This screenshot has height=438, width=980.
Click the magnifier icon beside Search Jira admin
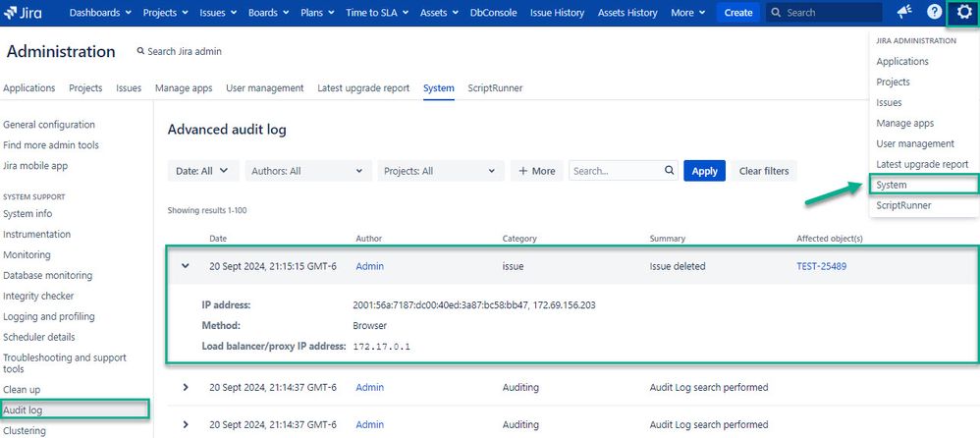[x=140, y=51]
